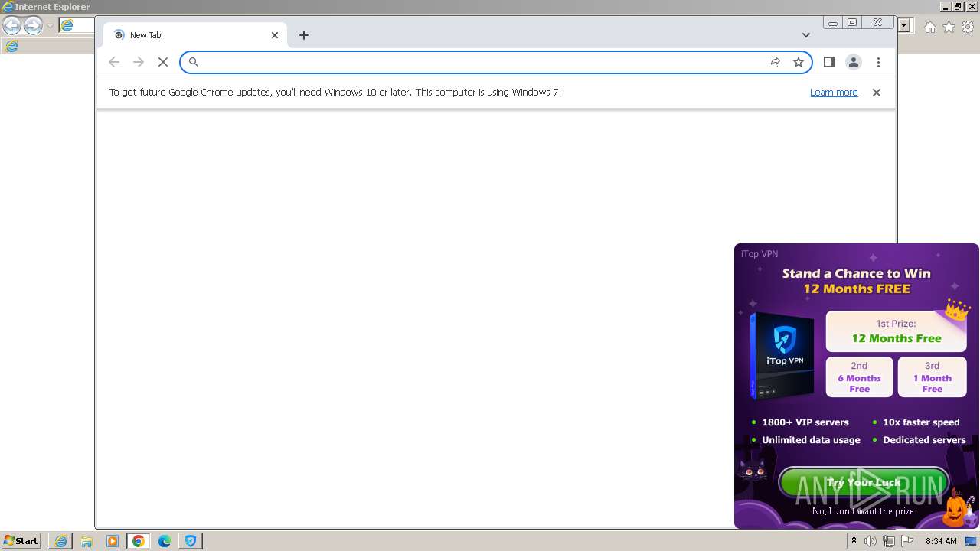Open File Explorer from taskbar
This screenshot has height=551, width=980.
click(x=87, y=541)
